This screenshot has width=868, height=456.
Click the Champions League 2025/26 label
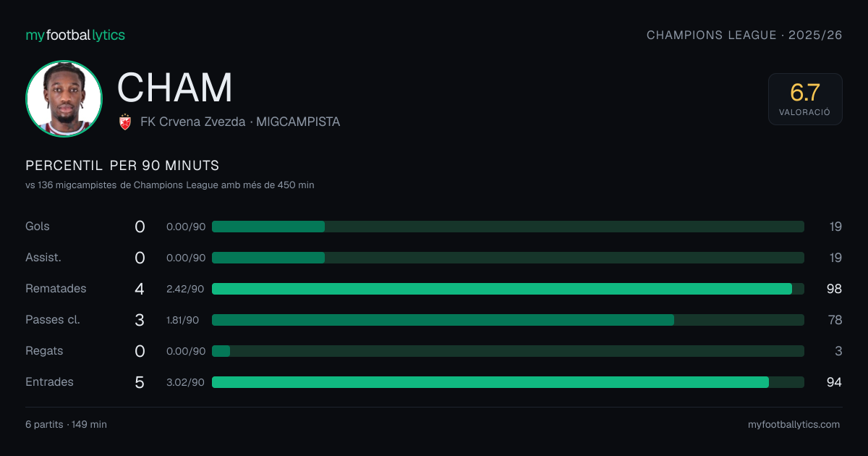coord(744,35)
